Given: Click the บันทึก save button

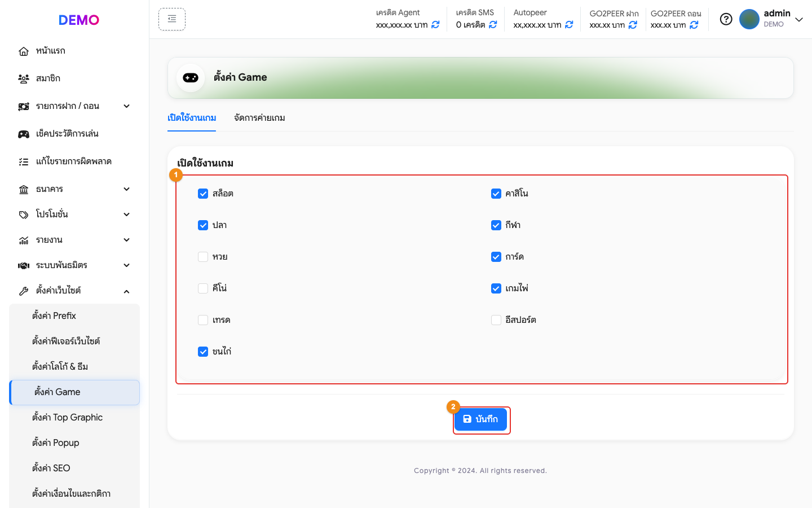Looking at the screenshot, I should point(481,419).
